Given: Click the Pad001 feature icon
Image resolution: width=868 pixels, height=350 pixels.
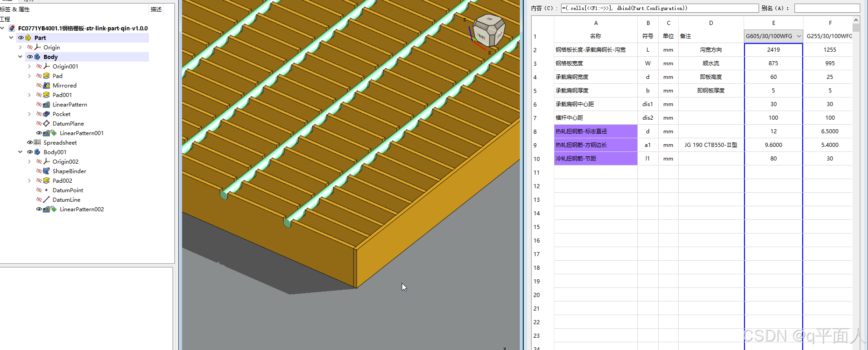Looking at the screenshot, I should (46, 95).
